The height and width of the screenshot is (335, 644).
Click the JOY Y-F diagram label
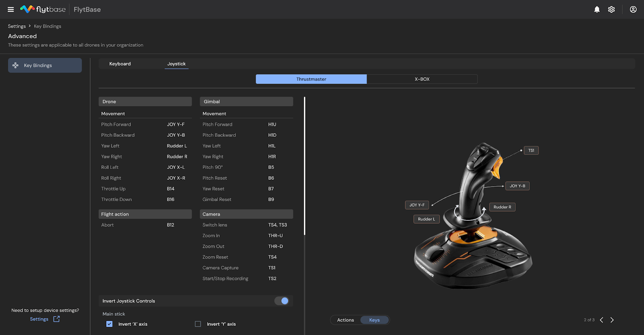pos(417,205)
